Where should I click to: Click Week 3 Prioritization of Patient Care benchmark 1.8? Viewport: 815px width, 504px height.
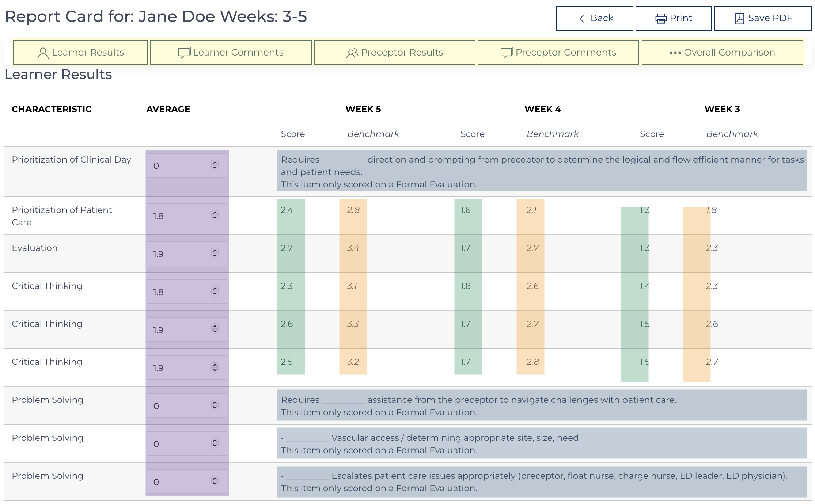coord(711,210)
